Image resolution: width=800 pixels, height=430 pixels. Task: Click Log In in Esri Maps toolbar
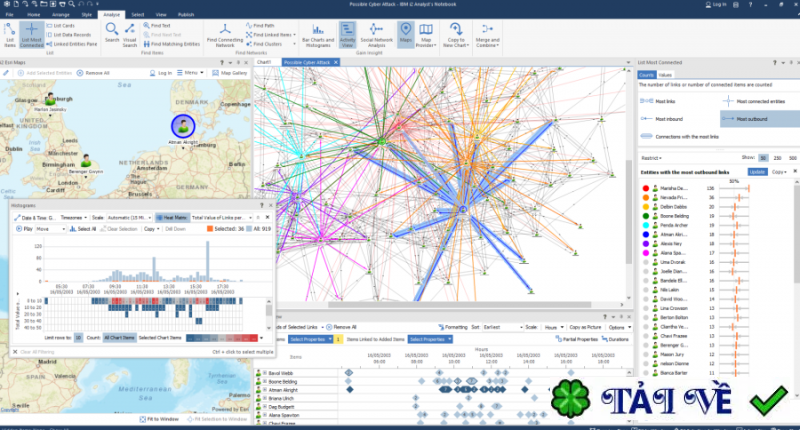pyautogui.click(x=160, y=73)
